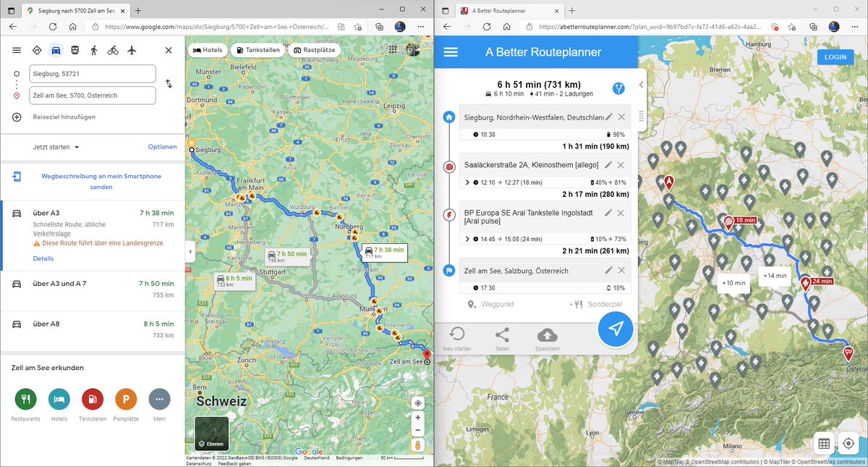Select cycling travel mode
This screenshot has height=467, width=868.
click(x=113, y=50)
